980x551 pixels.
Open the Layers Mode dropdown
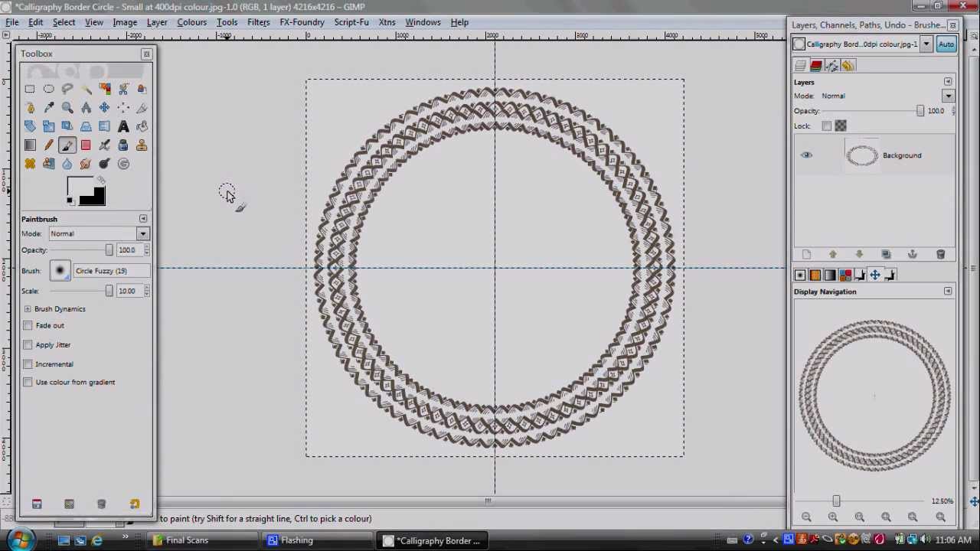[x=948, y=96]
